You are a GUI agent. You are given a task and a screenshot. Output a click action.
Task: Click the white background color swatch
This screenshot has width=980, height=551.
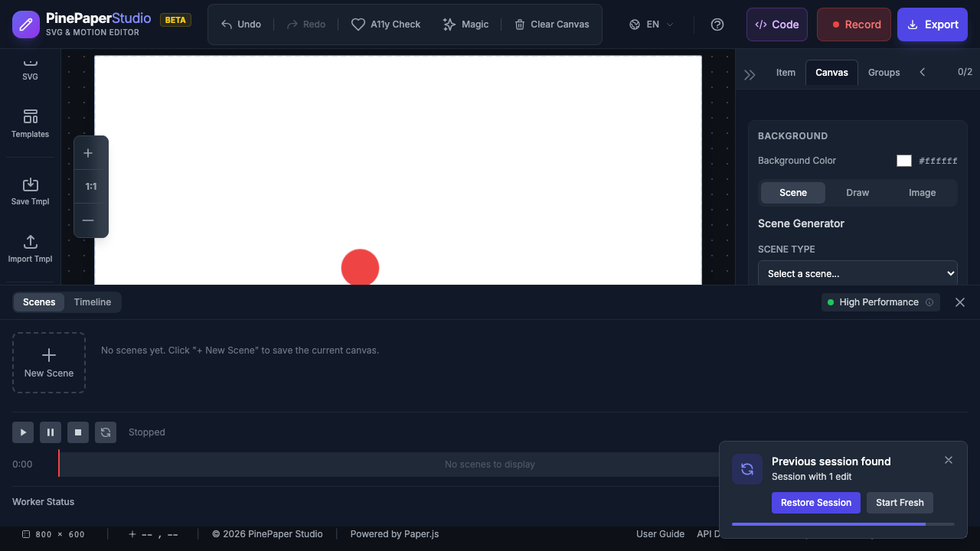coord(904,161)
